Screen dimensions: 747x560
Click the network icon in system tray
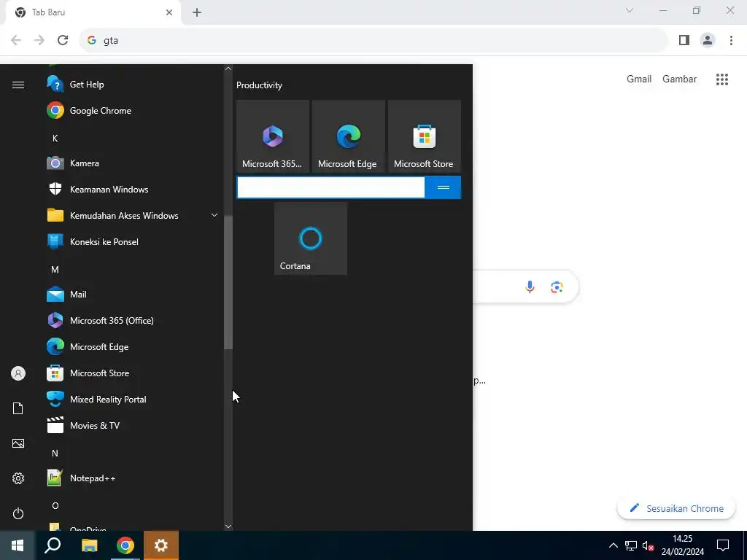pyautogui.click(x=631, y=545)
